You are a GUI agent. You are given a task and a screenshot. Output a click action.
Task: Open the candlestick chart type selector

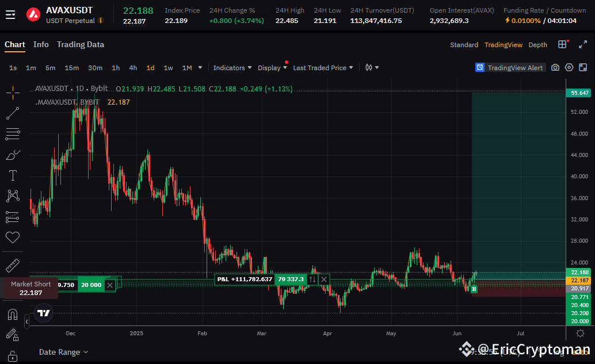click(372, 67)
